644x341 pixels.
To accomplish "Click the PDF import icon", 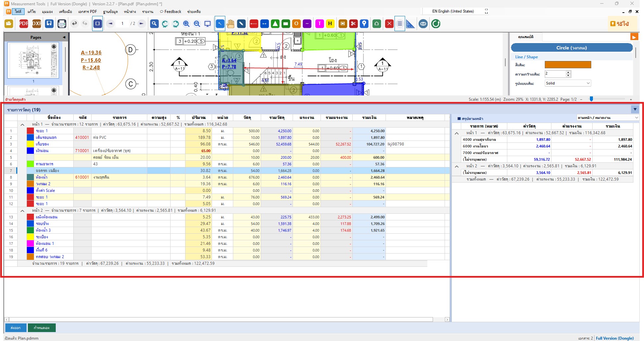I will [x=23, y=24].
